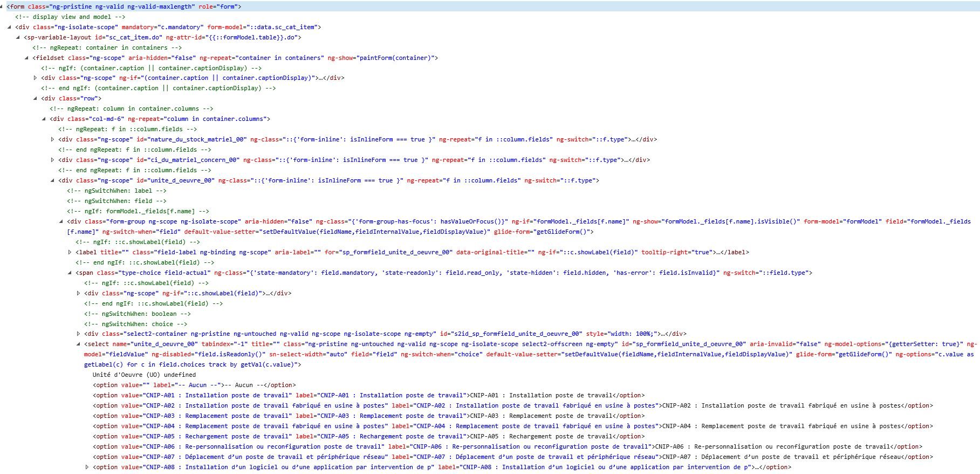This screenshot has width=980, height=474.
Task: Collapse the unite_d_oeuvre_00 div node
Action: pyautogui.click(x=53, y=180)
